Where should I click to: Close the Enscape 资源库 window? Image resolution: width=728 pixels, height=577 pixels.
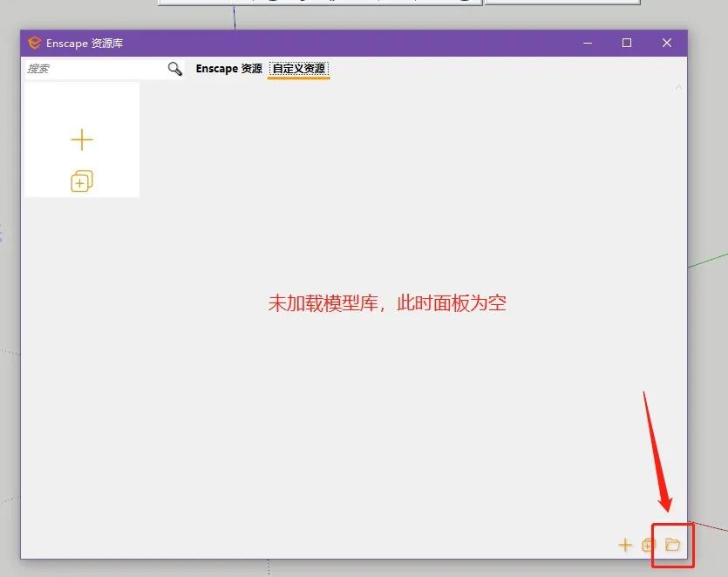(667, 44)
